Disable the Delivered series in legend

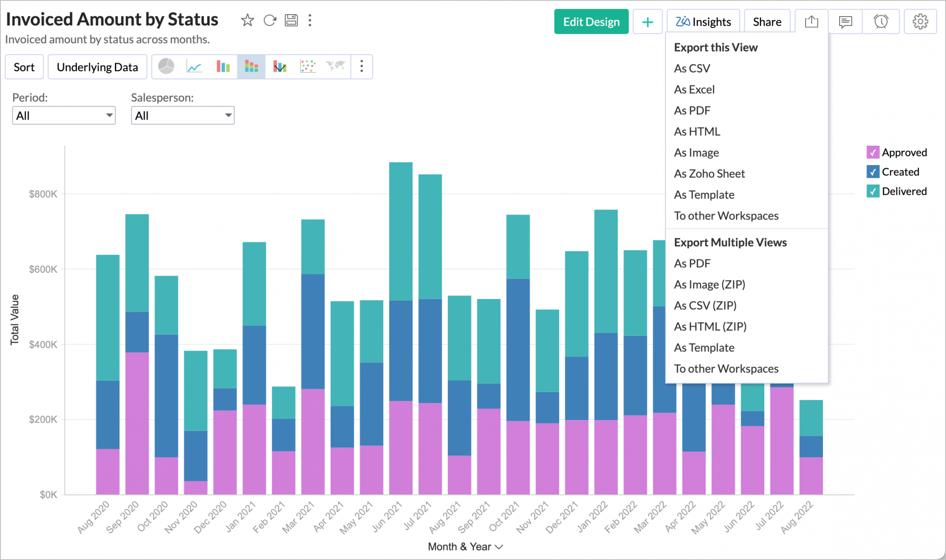coord(873,192)
